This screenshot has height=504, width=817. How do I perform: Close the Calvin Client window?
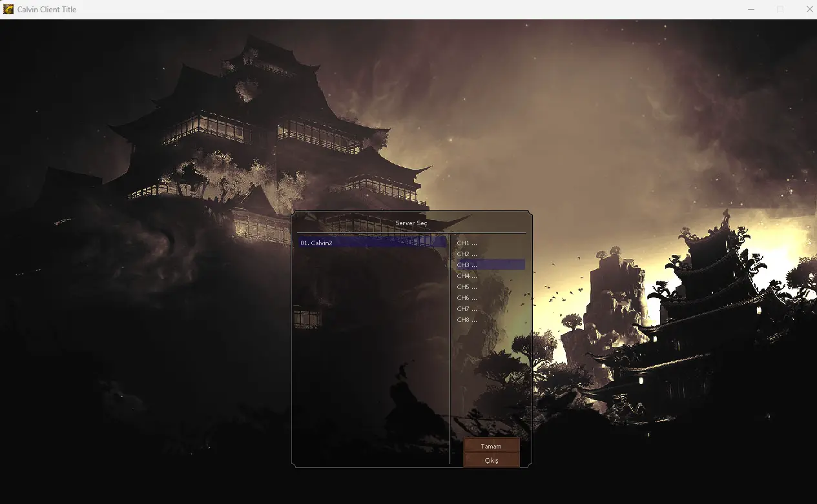tap(809, 9)
